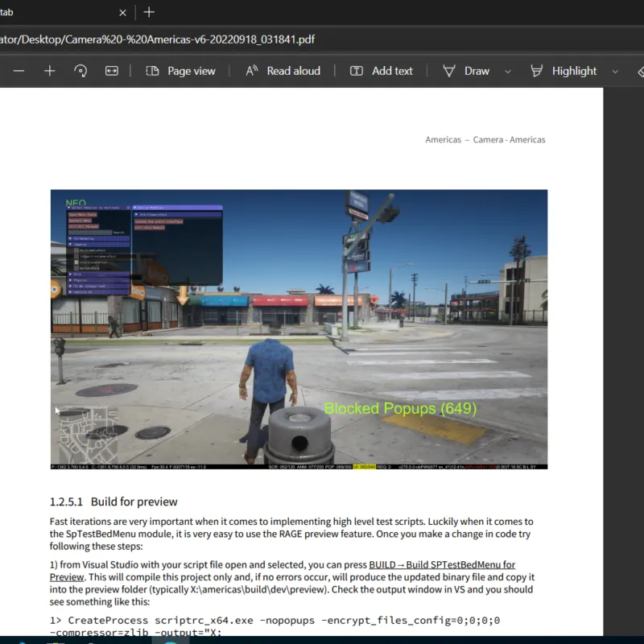Click underlined 'BUILD → Build SPTestBedMenu for' text
This screenshot has height=644, width=644.
(442, 565)
